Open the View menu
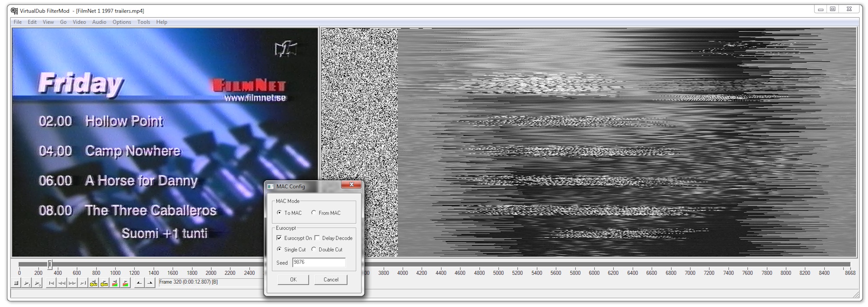 tap(48, 22)
